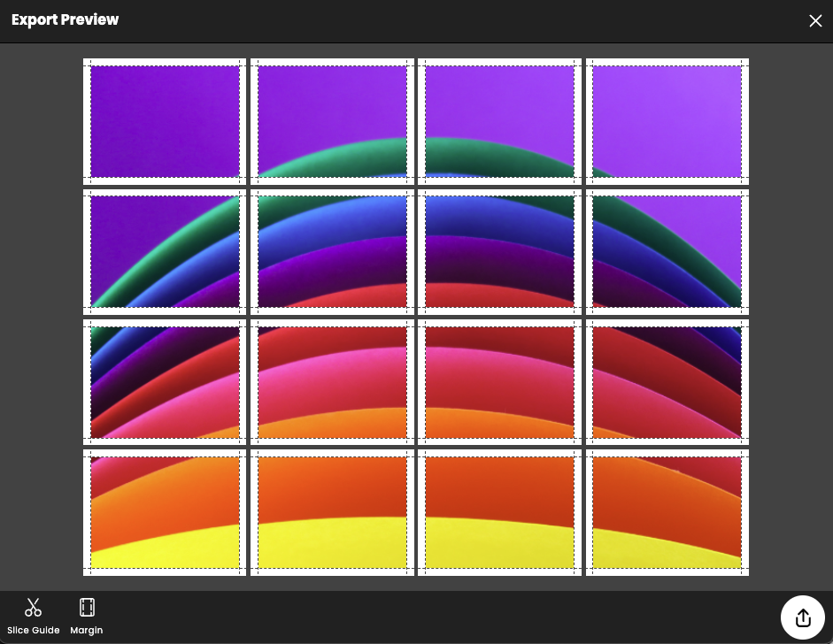Select the bottom-row second tile with orange curve
The height and width of the screenshot is (644, 833).
click(x=331, y=510)
